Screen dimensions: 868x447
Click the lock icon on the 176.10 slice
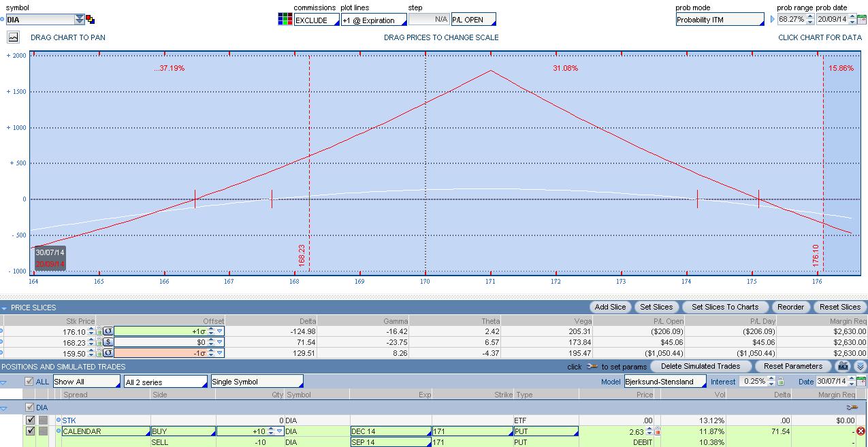99,331
